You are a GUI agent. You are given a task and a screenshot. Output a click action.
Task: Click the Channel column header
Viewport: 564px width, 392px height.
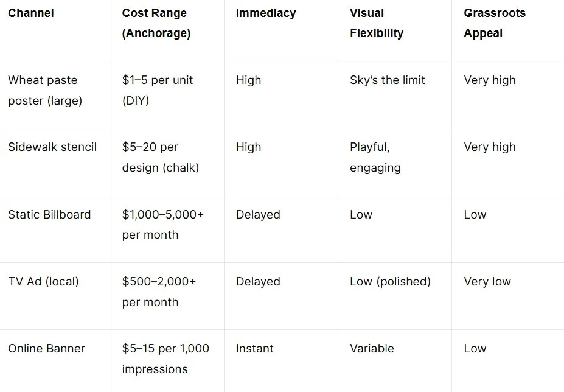pyautogui.click(x=31, y=13)
